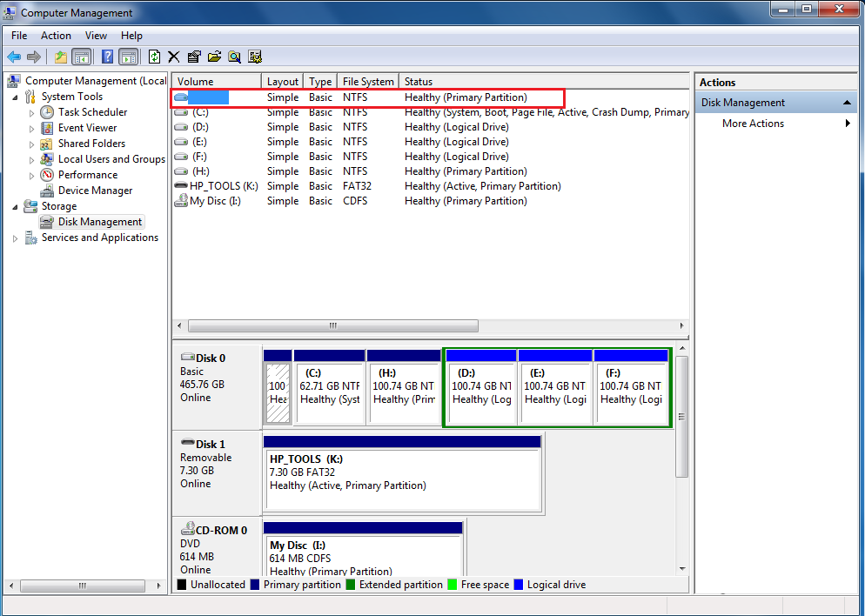This screenshot has width=865, height=616.
Task: Sort volumes by File System column header
Action: (x=368, y=82)
